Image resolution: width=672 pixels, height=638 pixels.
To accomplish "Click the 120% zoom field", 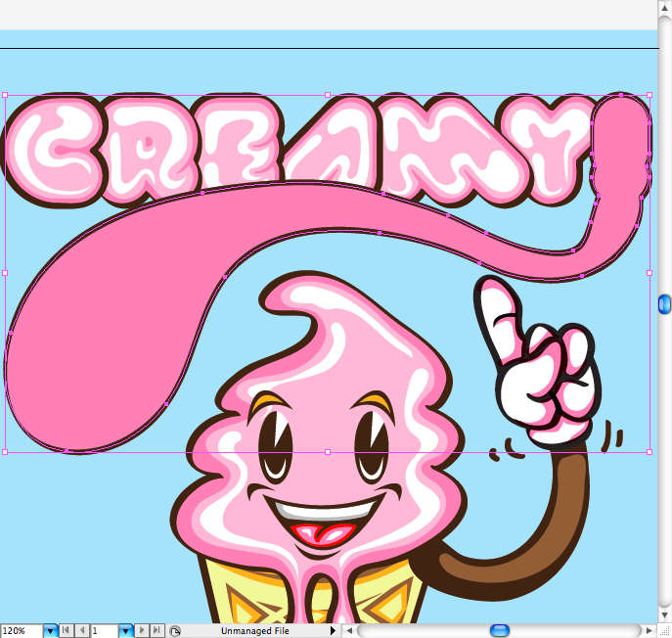I will point(22,631).
